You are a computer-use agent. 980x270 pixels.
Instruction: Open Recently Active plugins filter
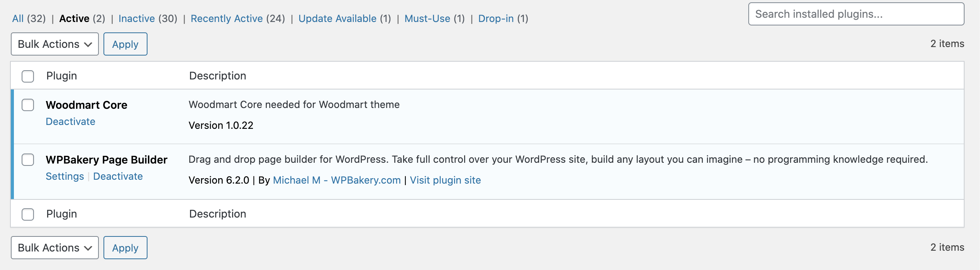227,19
